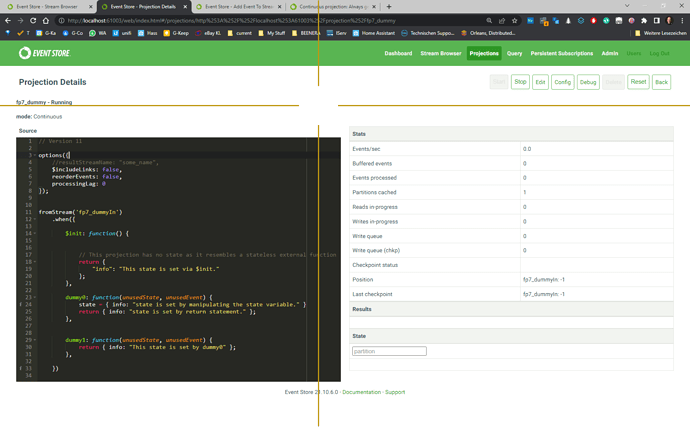Expand the 'current' bookmark folder

pyautogui.click(x=239, y=33)
